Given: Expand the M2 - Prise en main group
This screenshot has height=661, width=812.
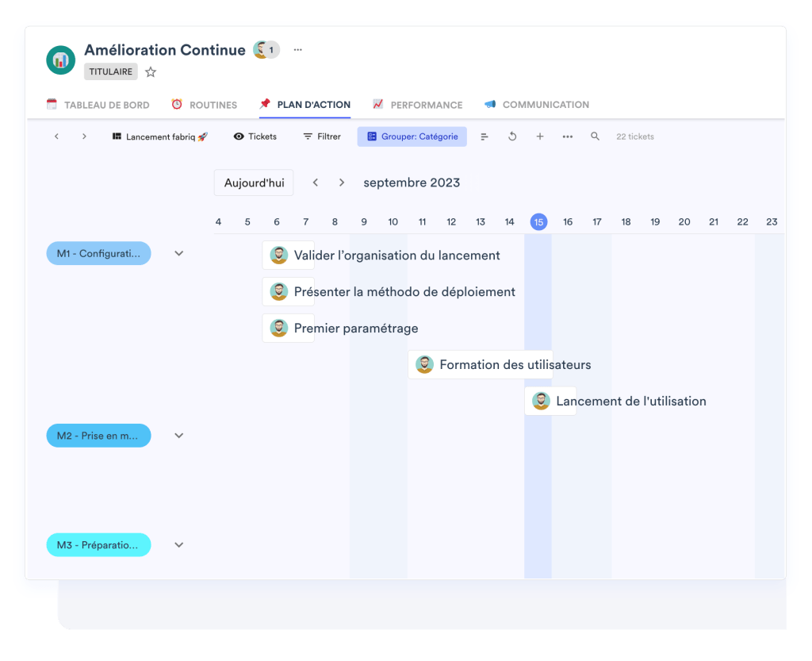Looking at the screenshot, I should [179, 436].
